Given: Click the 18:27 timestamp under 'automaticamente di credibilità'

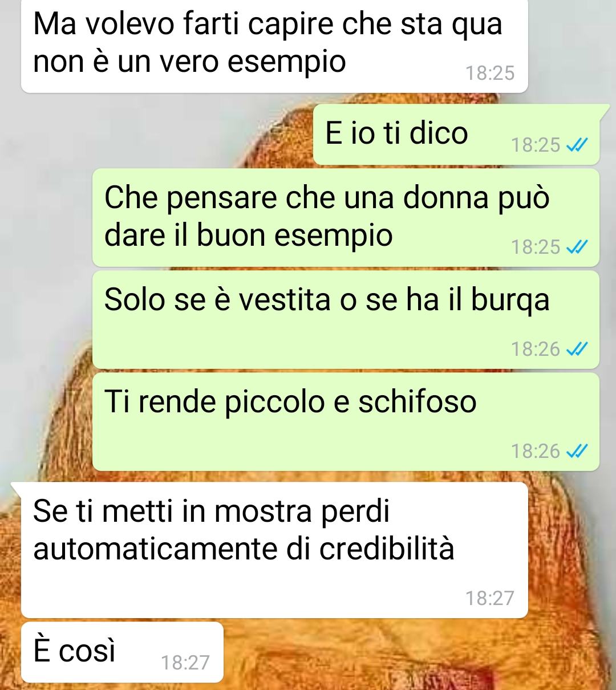Looking at the screenshot, I should pyautogui.click(x=490, y=598).
